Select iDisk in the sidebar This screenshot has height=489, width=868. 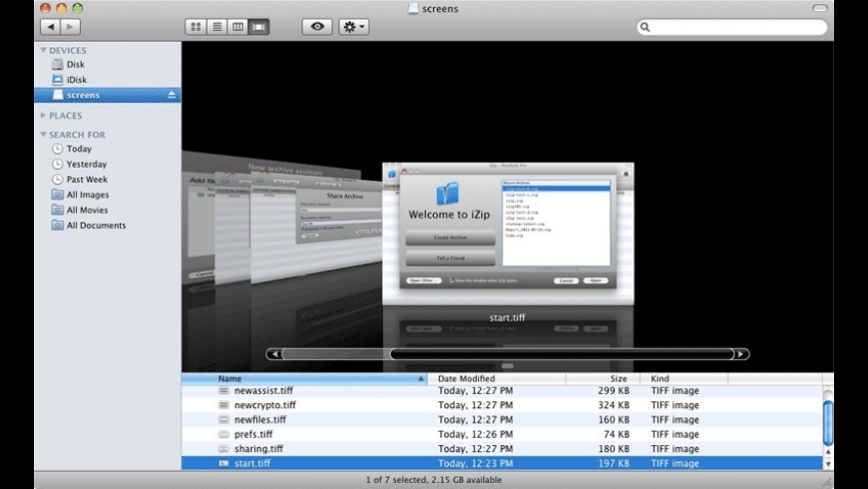[x=77, y=80]
